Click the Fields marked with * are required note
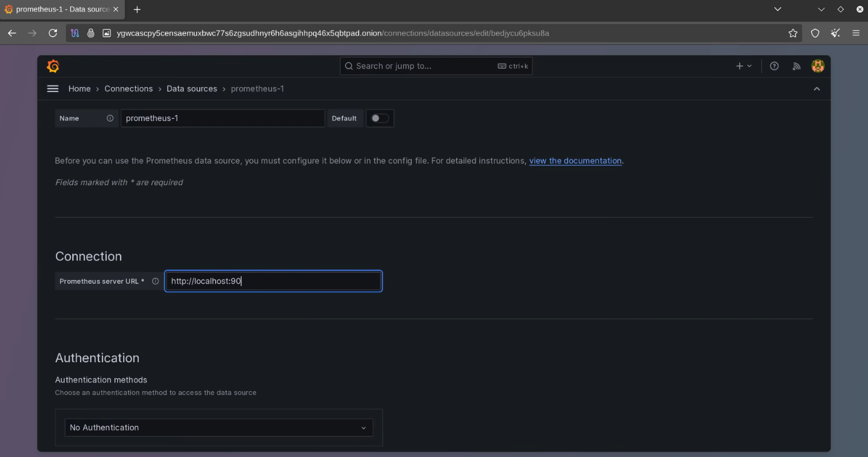This screenshot has height=457, width=868. [119, 182]
